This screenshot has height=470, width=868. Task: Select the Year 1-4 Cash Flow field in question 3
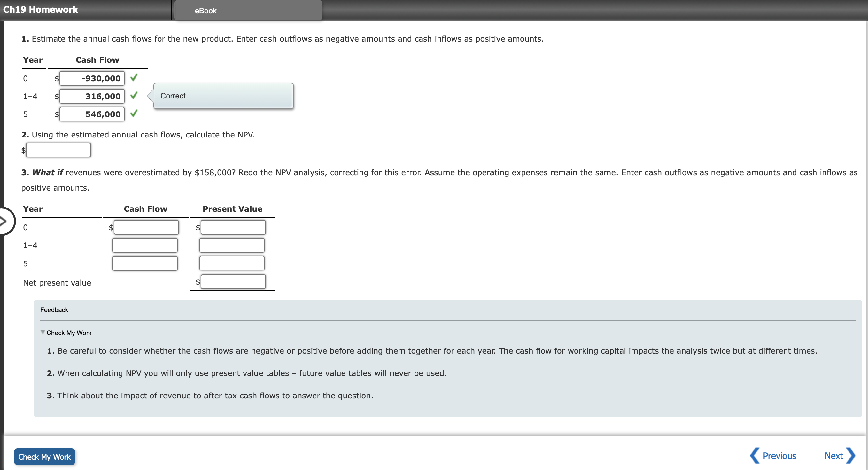[x=145, y=245]
